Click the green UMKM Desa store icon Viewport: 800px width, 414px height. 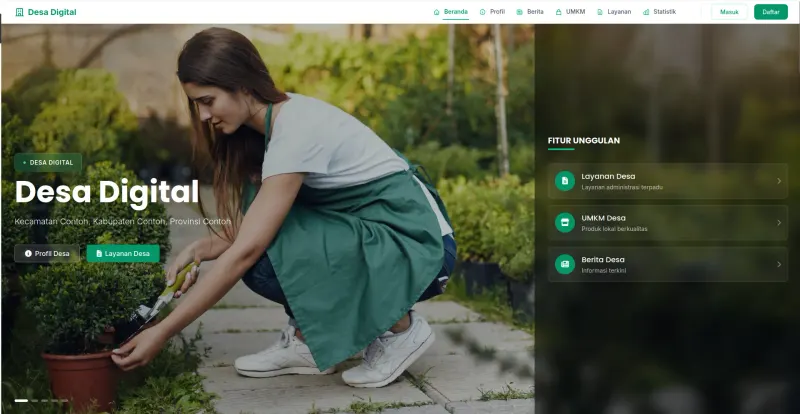[565, 223]
